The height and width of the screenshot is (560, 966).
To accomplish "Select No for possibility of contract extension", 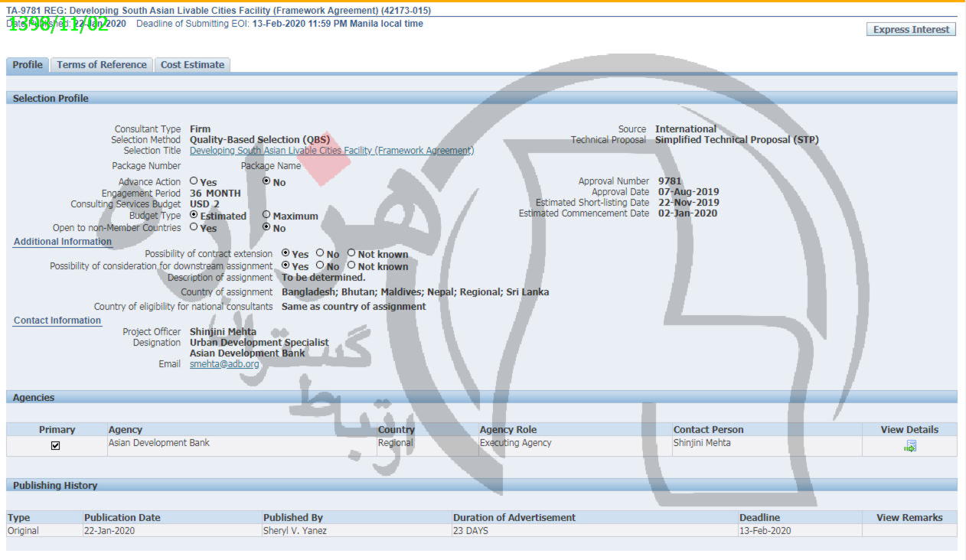I will [320, 253].
